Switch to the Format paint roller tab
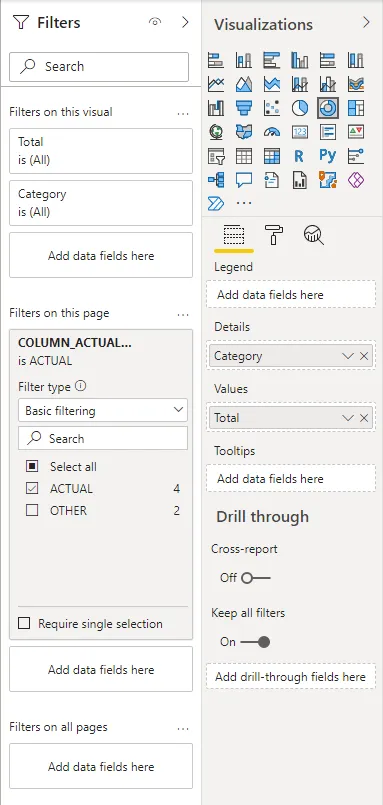Screen dimensions: 383x805 (x=274, y=236)
